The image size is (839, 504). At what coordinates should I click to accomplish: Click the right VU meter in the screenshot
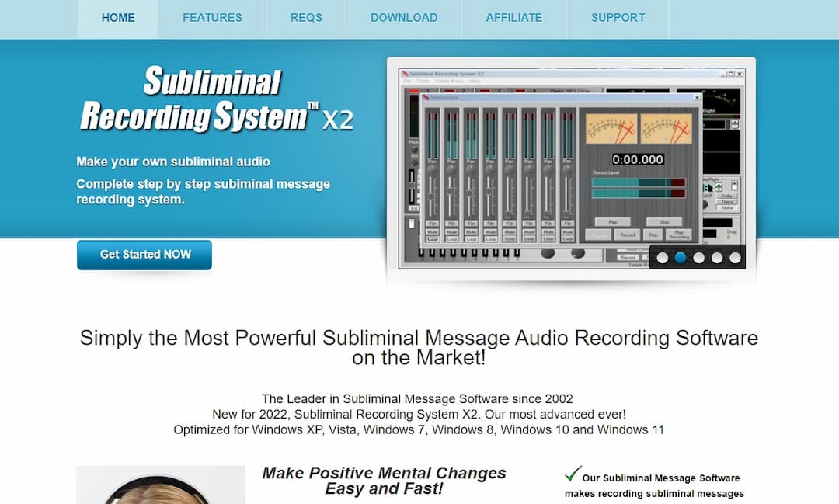(665, 129)
